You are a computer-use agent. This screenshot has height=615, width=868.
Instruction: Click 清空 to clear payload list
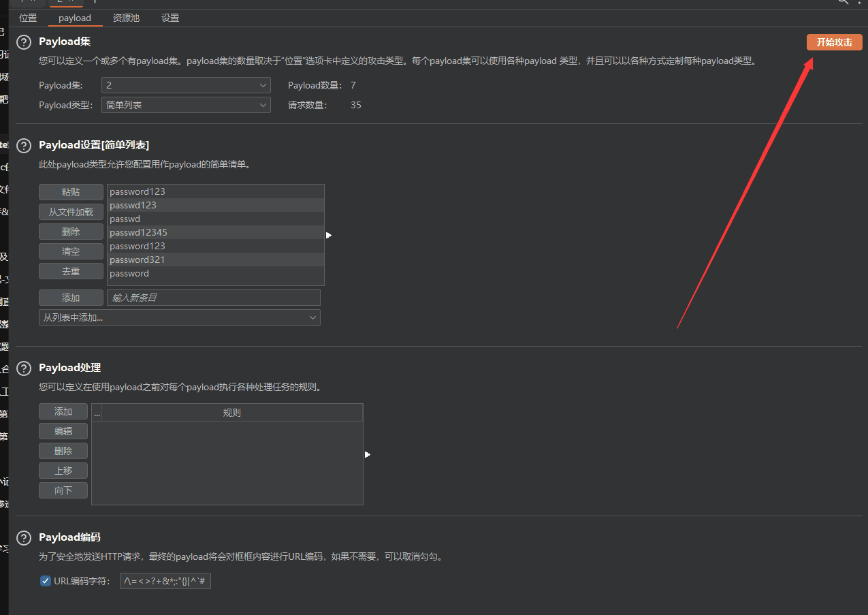(x=71, y=251)
